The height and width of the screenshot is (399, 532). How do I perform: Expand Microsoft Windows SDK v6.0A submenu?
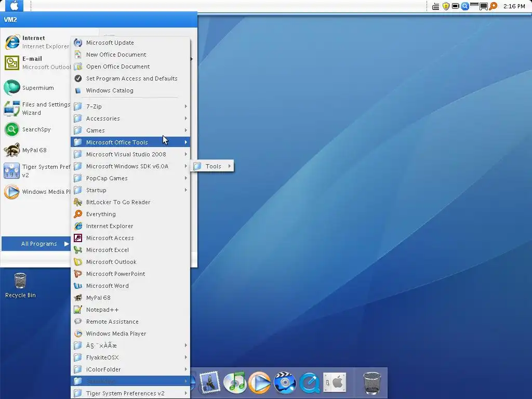point(130,166)
